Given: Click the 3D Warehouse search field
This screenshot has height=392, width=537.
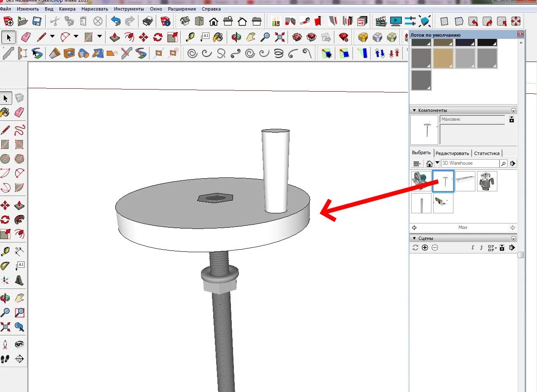Looking at the screenshot, I should (x=470, y=163).
